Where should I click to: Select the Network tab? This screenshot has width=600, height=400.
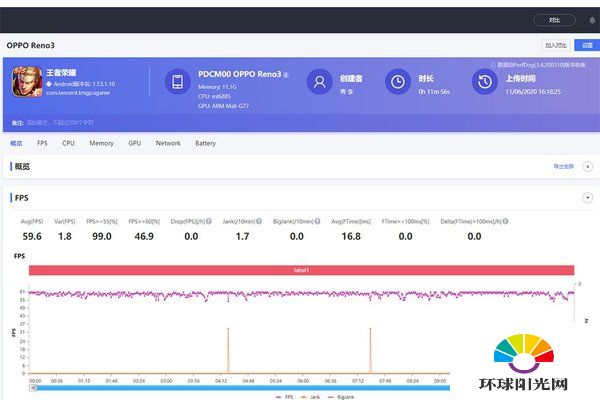[168, 143]
